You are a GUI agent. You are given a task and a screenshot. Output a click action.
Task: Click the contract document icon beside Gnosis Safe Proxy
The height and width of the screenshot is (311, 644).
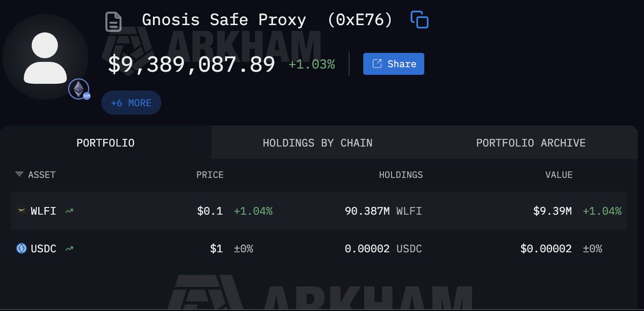coord(114,21)
